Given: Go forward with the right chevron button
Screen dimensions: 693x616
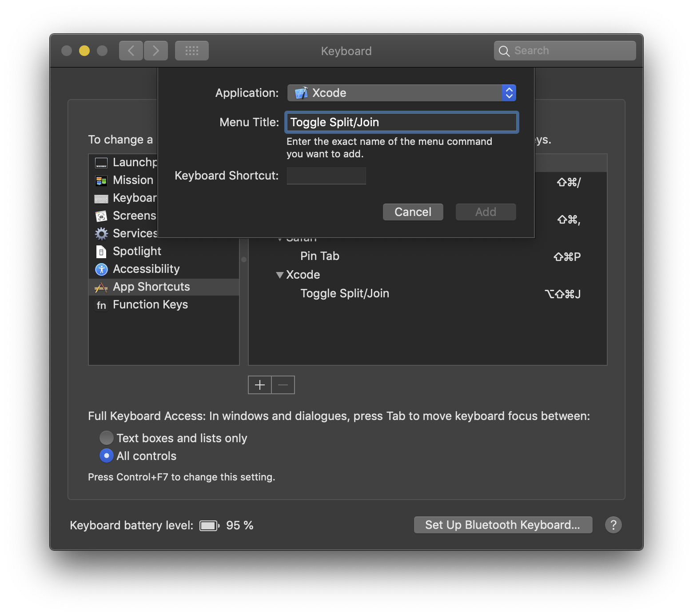Looking at the screenshot, I should coord(156,51).
